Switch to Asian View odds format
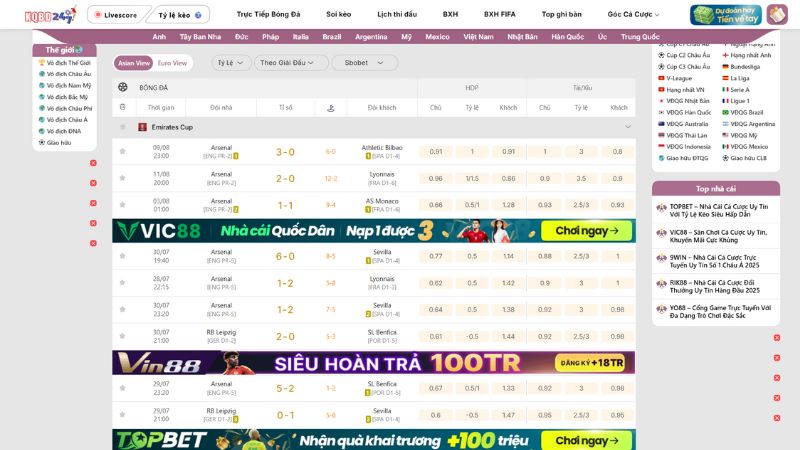 pos(134,62)
